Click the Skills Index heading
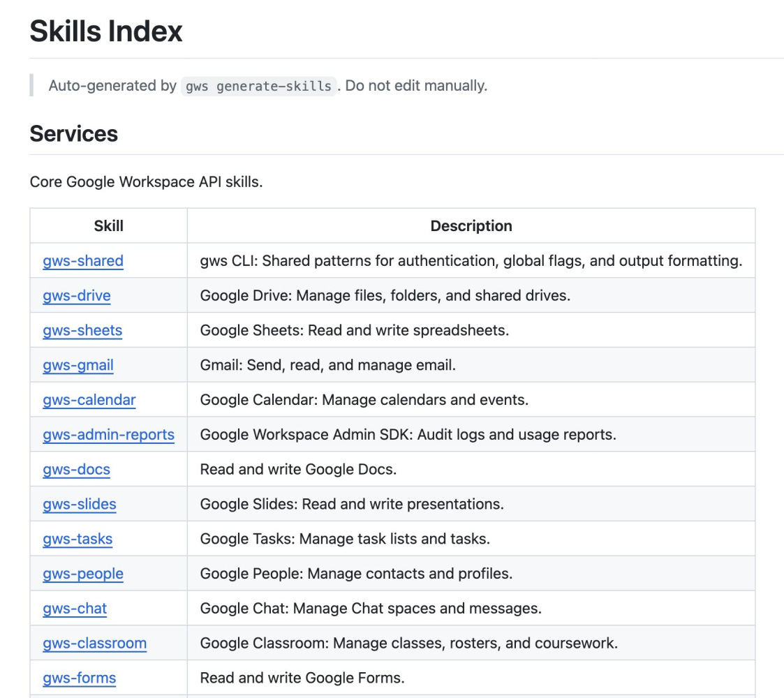The width and height of the screenshot is (784, 698). pyautogui.click(x=106, y=31)
